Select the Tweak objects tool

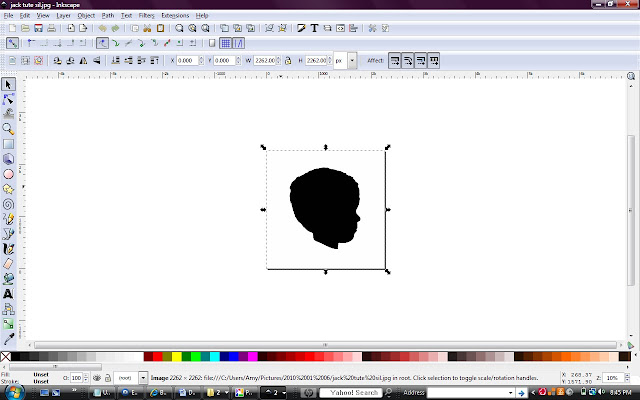pyautogui.click(x=8, y=114)
